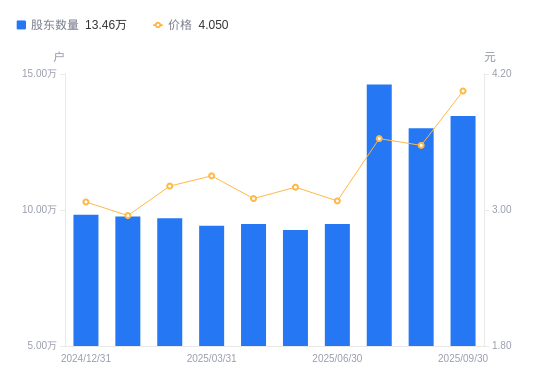Screen dimensions: 550x381
Task: Click the 2025/03/31 axis date label
Action: tap(212, 358)
